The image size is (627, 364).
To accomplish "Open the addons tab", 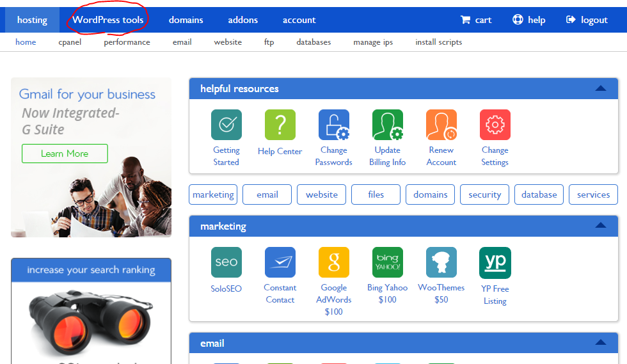I will [x=242, y=20].
